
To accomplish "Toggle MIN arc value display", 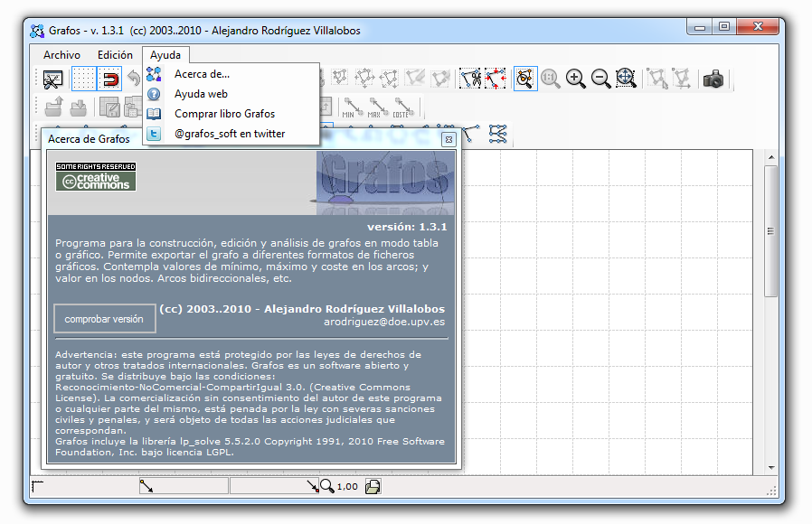I will [352, 108].
